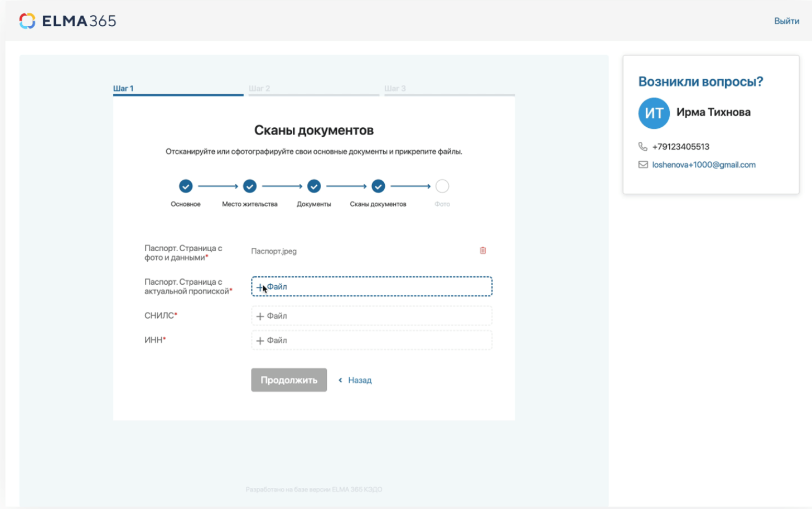Click the envelope email icon
Viewport: 812px width, 509px height.
tap(642, 165)
